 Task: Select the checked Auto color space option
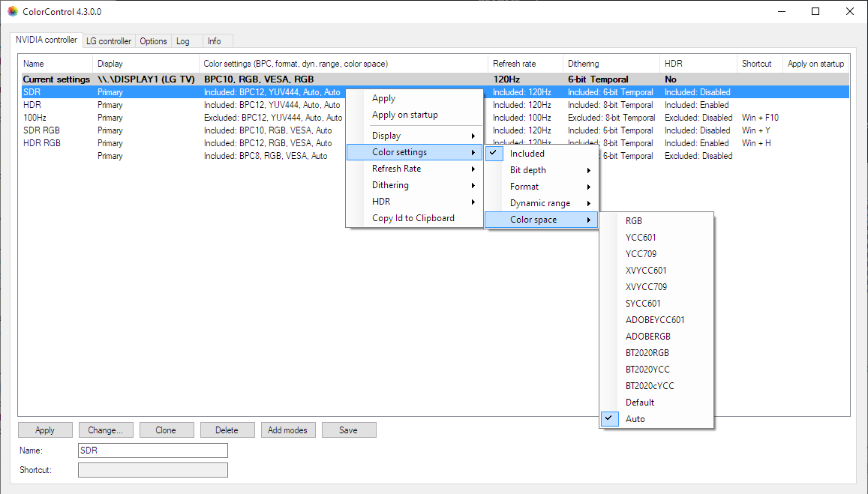[x=635, y=419]
